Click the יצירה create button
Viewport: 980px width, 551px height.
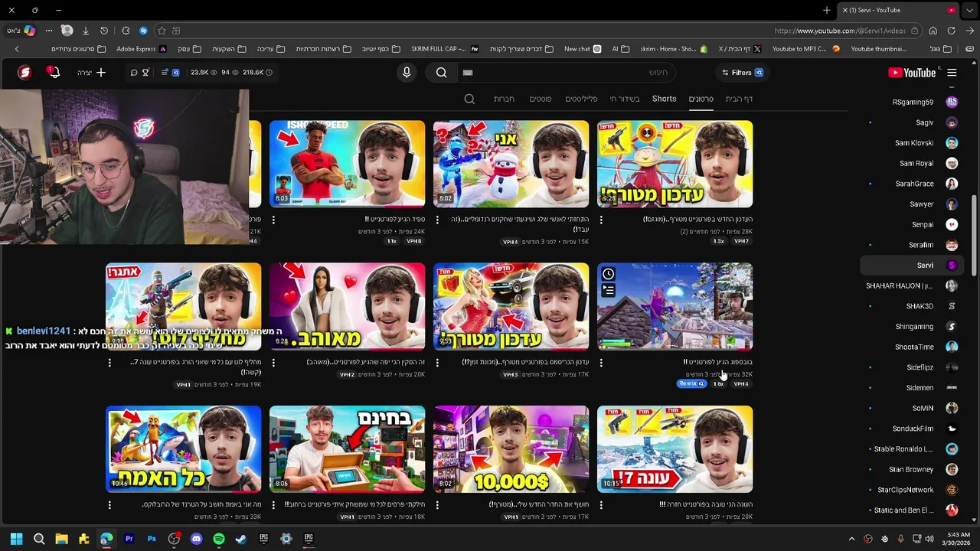[x=92, y=73]
